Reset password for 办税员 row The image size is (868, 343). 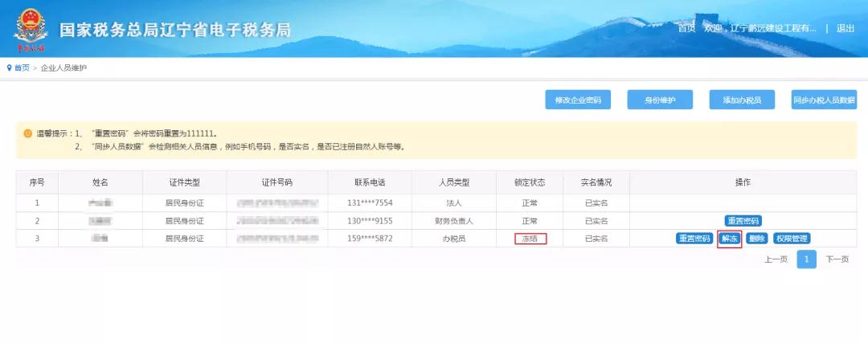(x=694, y=239)
